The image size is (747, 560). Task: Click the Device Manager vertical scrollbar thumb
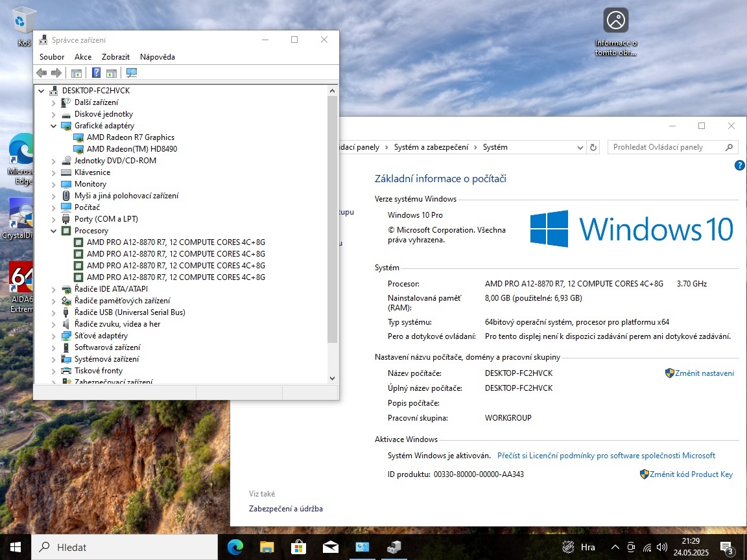[332, 219]
